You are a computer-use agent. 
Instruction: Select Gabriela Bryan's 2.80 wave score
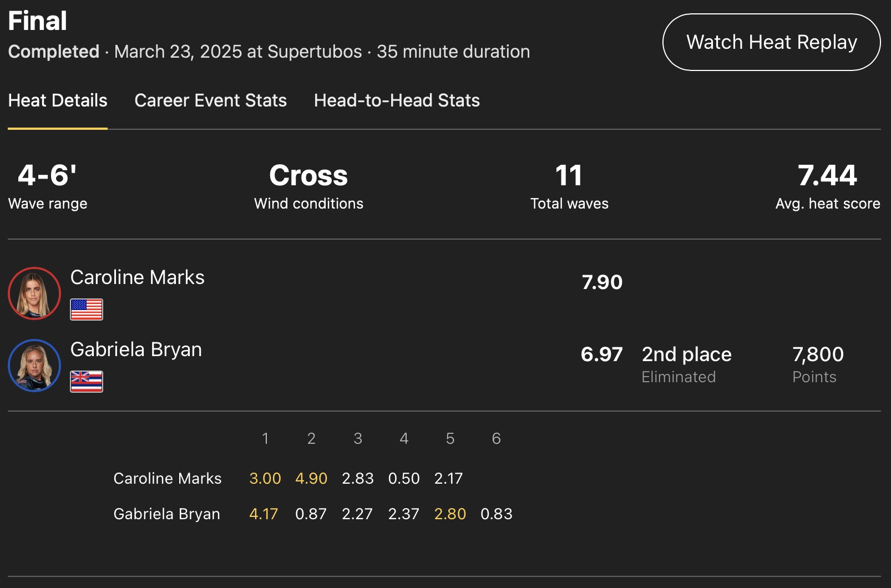coord(450,514)
